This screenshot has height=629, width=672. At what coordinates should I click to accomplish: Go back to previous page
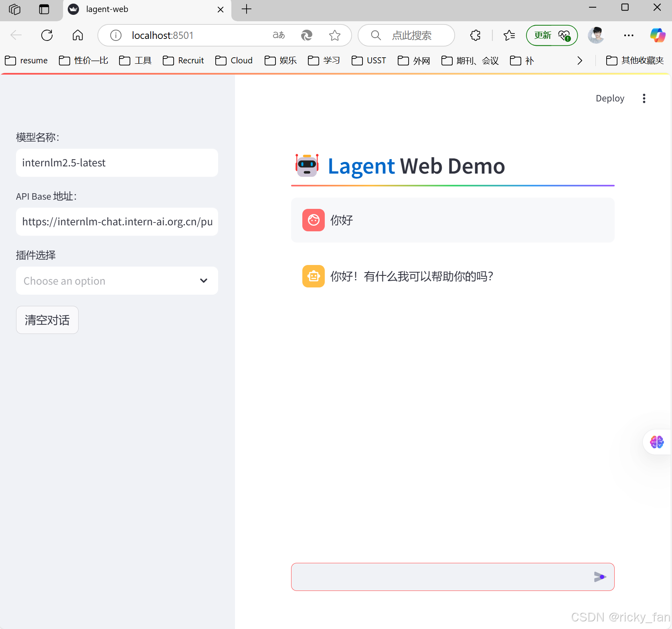pyautogui.click(x=16, y=35)
